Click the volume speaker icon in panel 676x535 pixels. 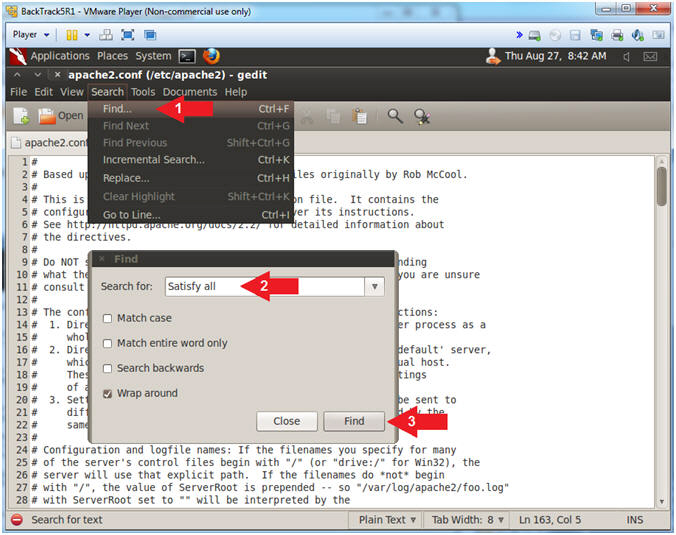[627, 56]
